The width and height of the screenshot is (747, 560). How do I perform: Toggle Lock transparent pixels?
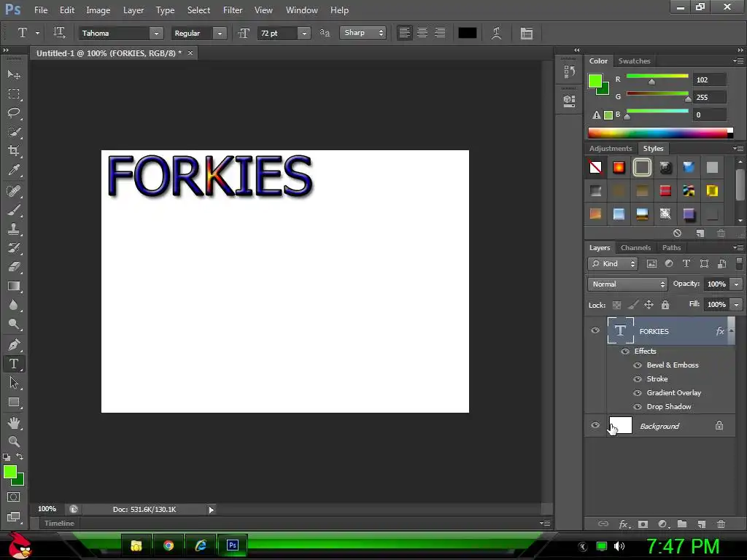coord(616,305)
